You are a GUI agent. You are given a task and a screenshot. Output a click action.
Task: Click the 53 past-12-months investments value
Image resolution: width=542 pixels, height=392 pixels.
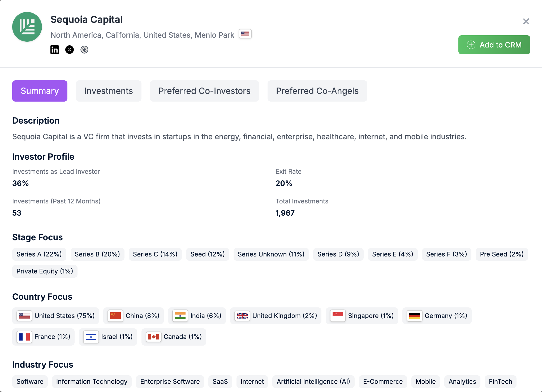coord(17,213)
